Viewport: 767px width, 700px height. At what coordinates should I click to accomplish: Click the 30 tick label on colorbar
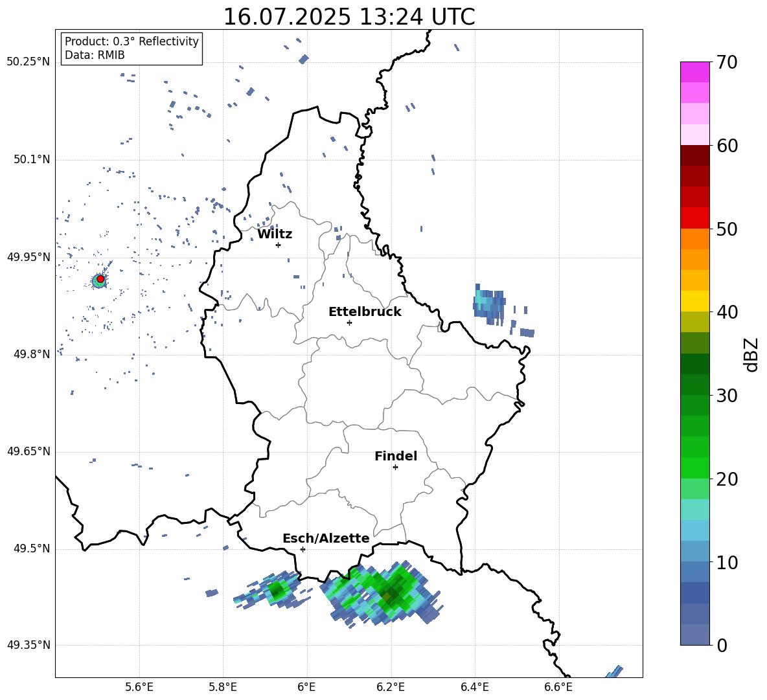coord(727,396)
